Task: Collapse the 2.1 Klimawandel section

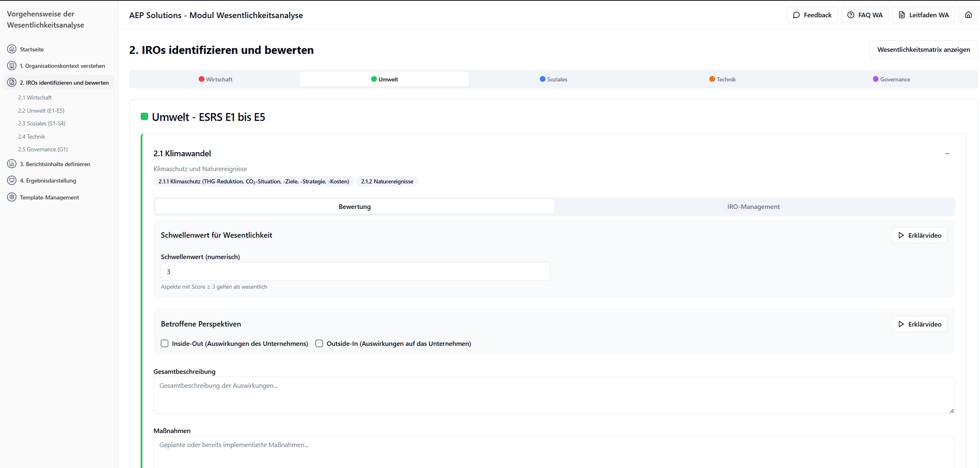Action: tap(947, 153)
